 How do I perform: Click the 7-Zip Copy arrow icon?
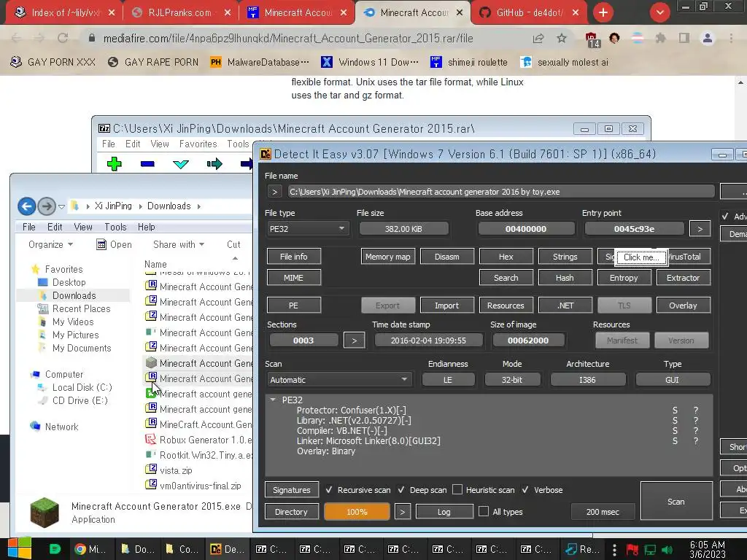[x=214, y=164]
